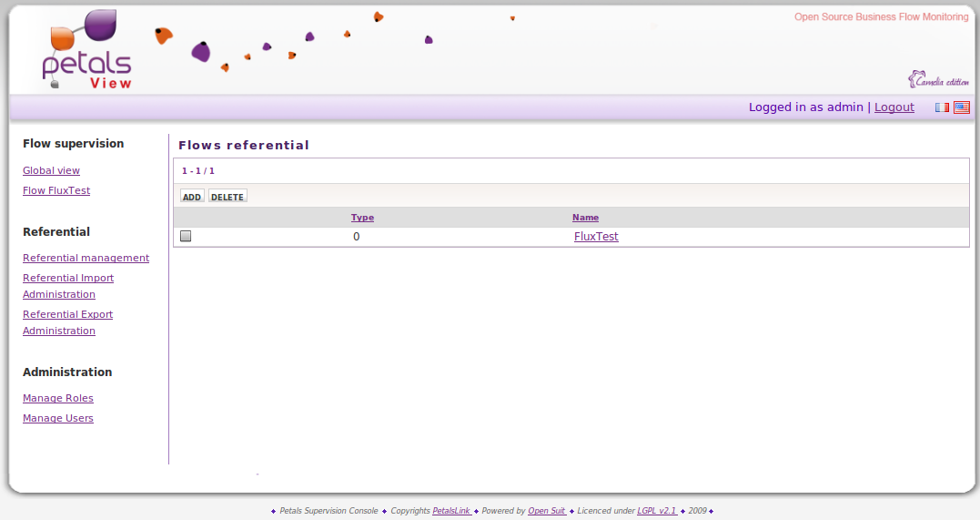Sort the table by the Type column
980x520 pixels.
coord(362,218)
